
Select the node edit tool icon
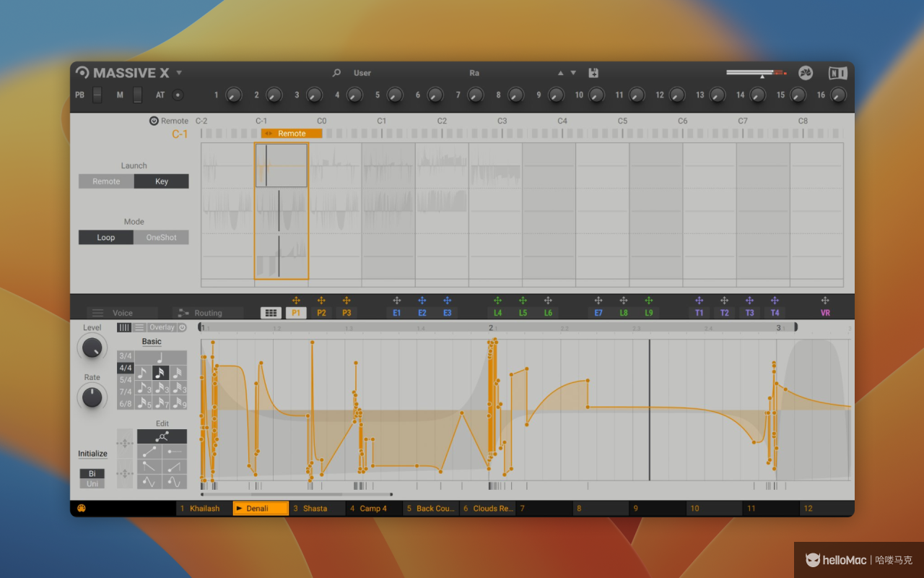pyautogui.click(x=162, y=436)
